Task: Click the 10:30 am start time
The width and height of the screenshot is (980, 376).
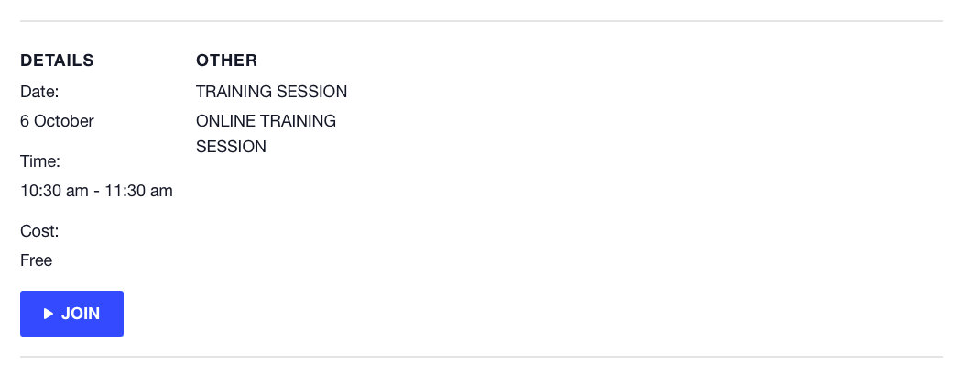Action: [x=54, y=191]
